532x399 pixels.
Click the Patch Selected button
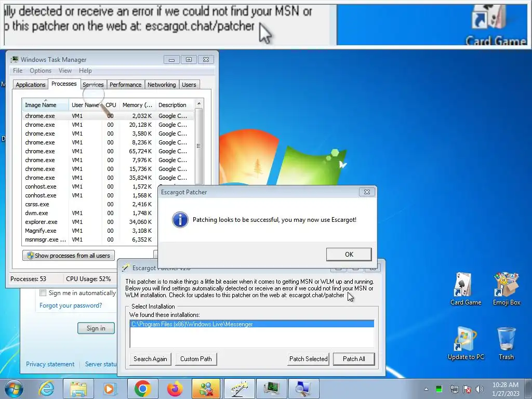tap(309, 359)
